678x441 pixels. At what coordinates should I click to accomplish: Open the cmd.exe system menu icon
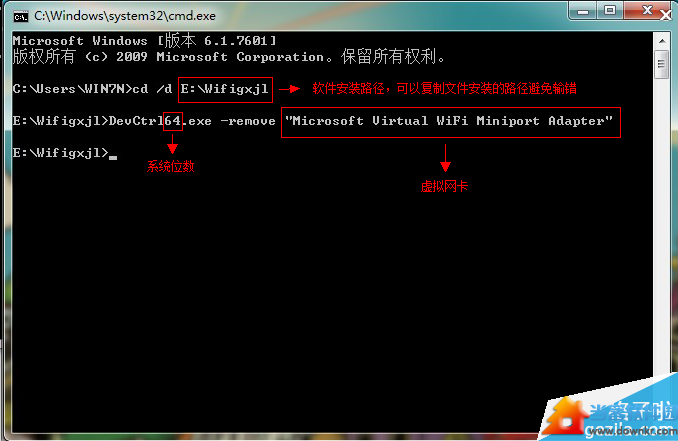pos(20,16)
